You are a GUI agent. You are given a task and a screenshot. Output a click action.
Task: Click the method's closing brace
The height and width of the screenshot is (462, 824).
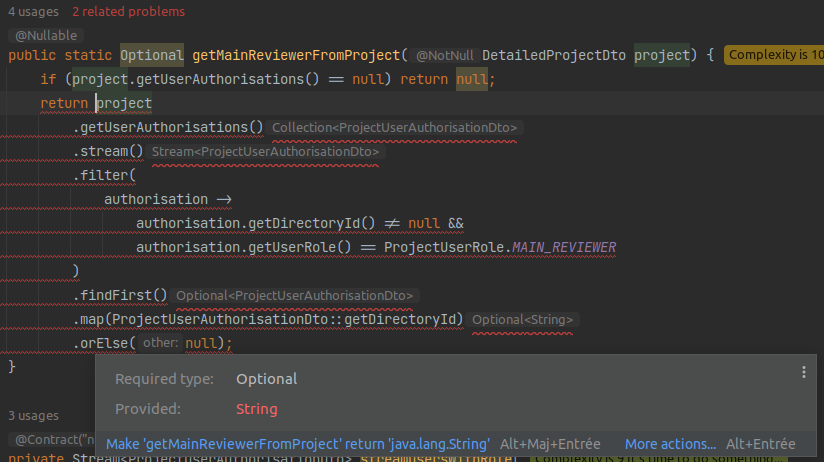[12, 367]
